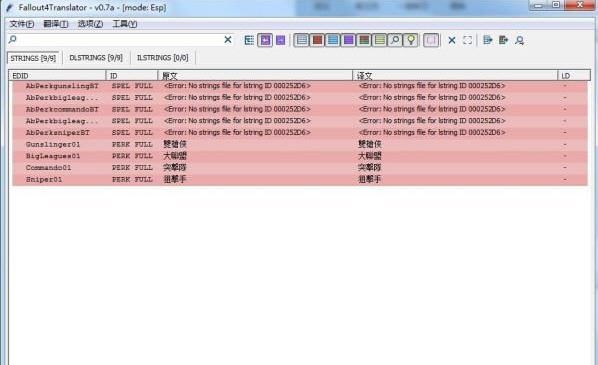Sort by the EDID column header
Viewport: 598px width, 365px height.
[57, 76]
